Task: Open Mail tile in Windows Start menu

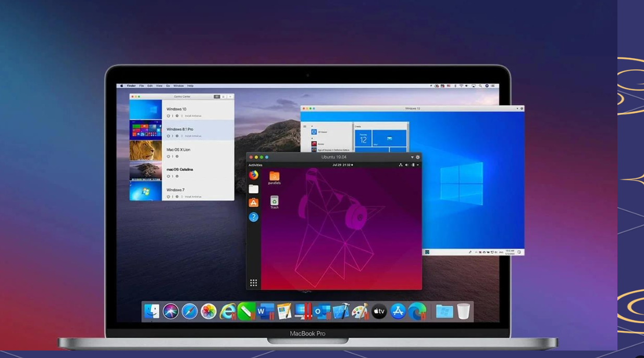Action: (389, 138)
